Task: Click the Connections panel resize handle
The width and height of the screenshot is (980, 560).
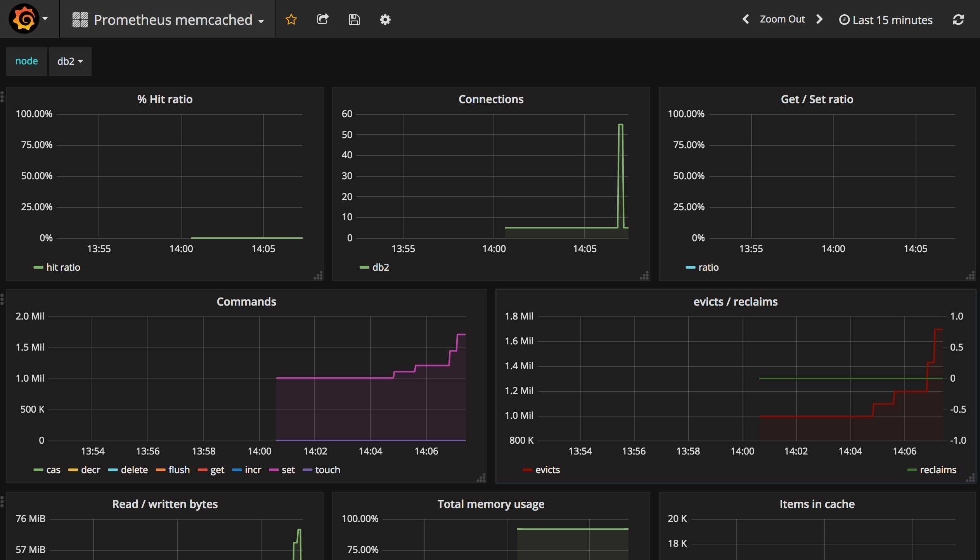Action: (644, 276)
